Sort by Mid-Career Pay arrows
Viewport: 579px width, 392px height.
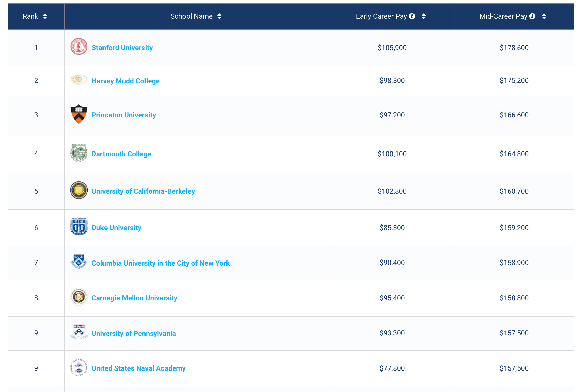click(x=544, y=16)
